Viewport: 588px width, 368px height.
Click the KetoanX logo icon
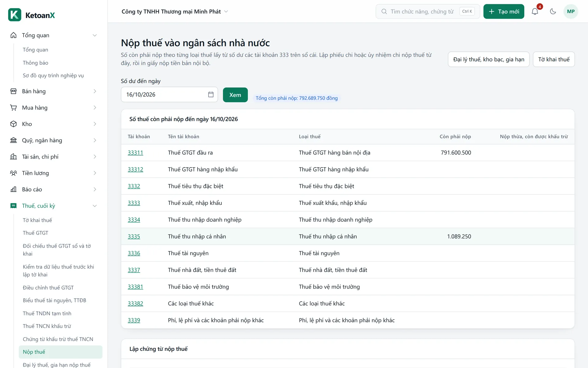[x=15, y=15]
